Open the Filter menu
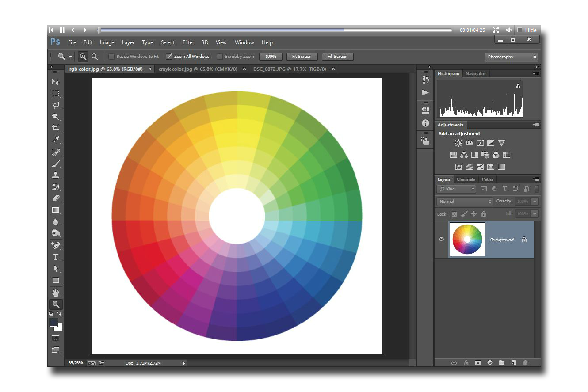Viewport: 588px width, 392px height. pyautogui.click(x=188, y=42)
